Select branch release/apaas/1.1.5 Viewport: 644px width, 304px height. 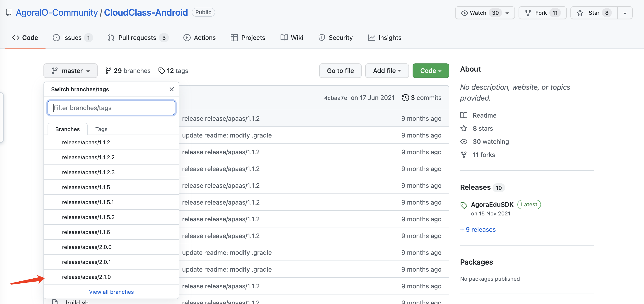tap(111, 188)
